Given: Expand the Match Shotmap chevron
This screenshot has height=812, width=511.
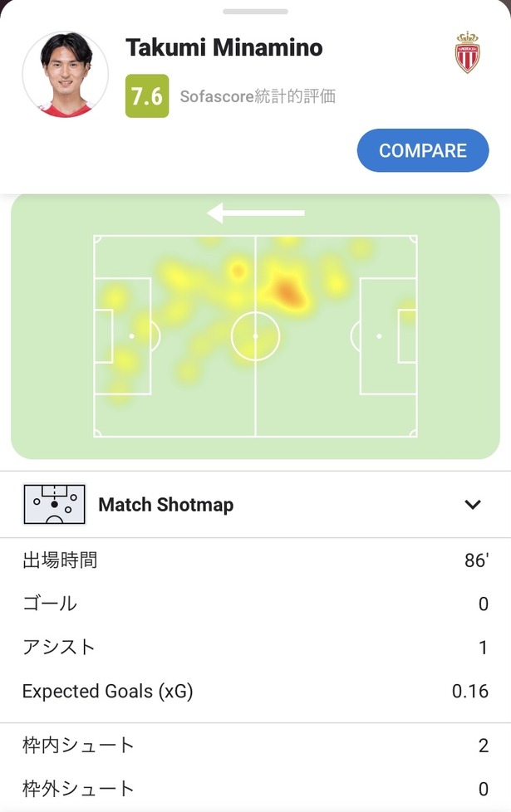Looking at the screenshot, I should pyautogui.click(x=473, y=505).
